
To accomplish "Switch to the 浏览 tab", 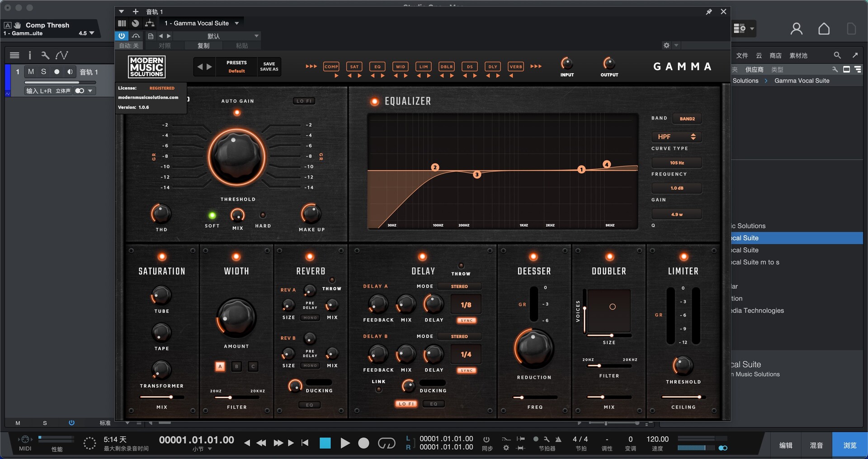I will click(850, 445).
